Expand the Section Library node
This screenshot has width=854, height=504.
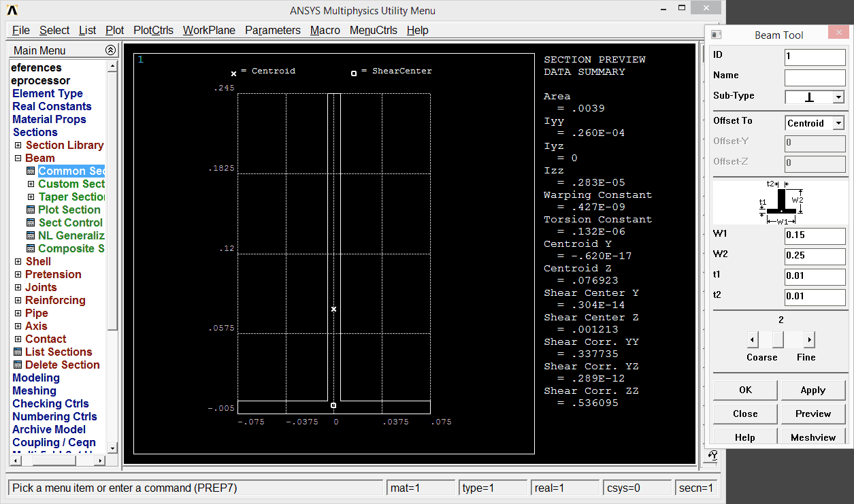pyautogui.click(x=18, y=146)
